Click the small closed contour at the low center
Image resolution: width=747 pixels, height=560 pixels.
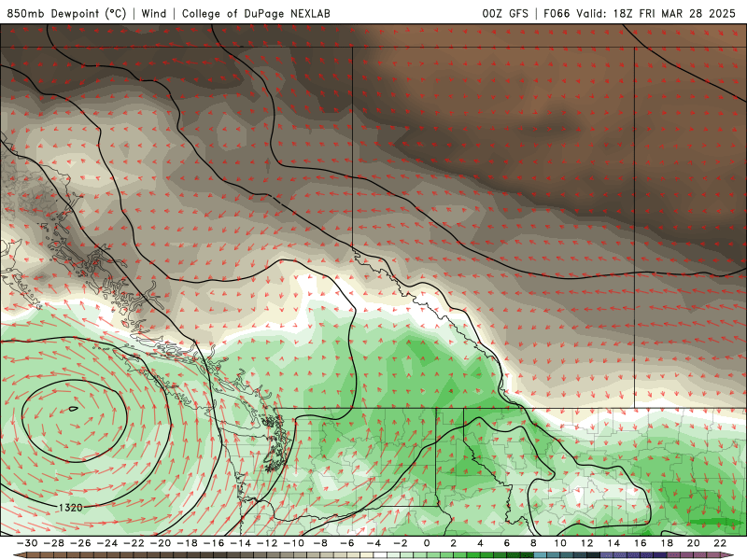tap(73, 409)
